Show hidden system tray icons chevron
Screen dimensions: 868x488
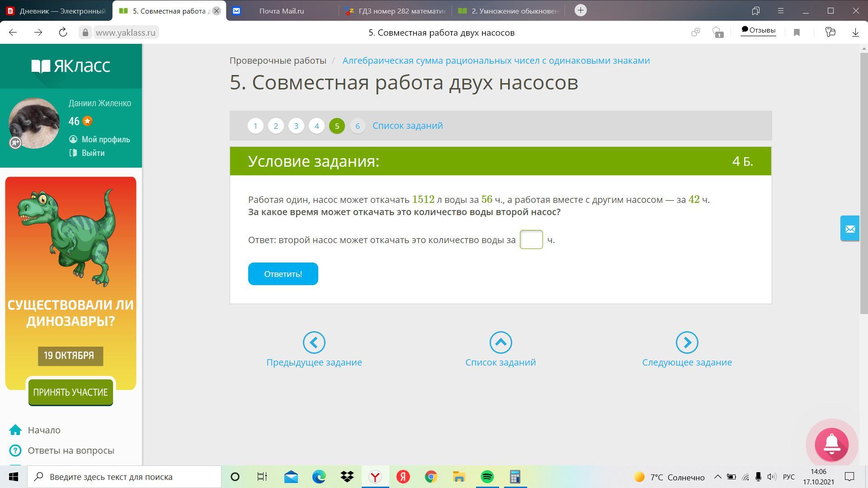pyautogui.click(x=717, y=477)
